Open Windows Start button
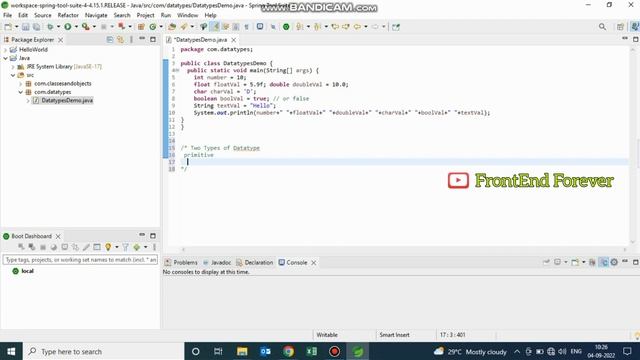Image resolution: width=640 pixels, height=360 pixels. point(11,351)
